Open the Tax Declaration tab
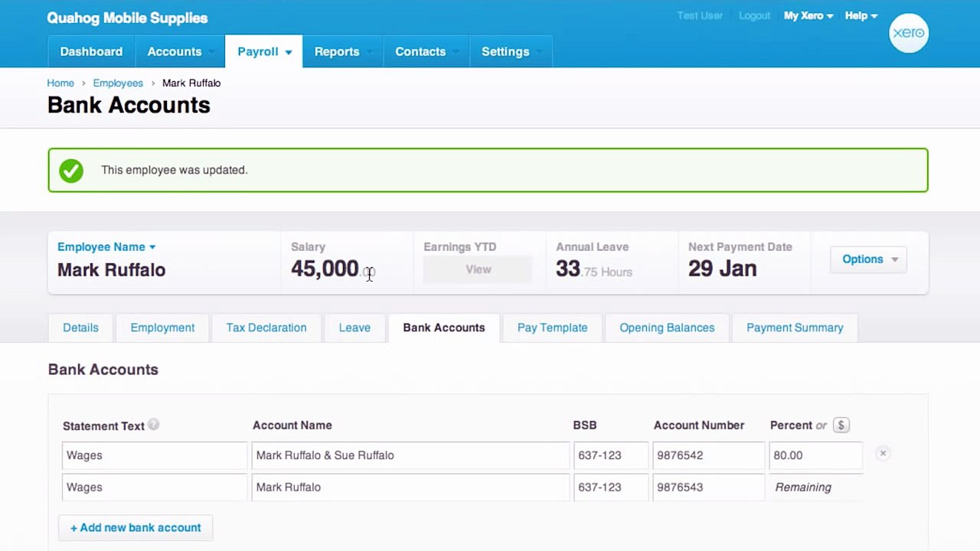This screenshot has width=980, height=551. coord(266,328)
